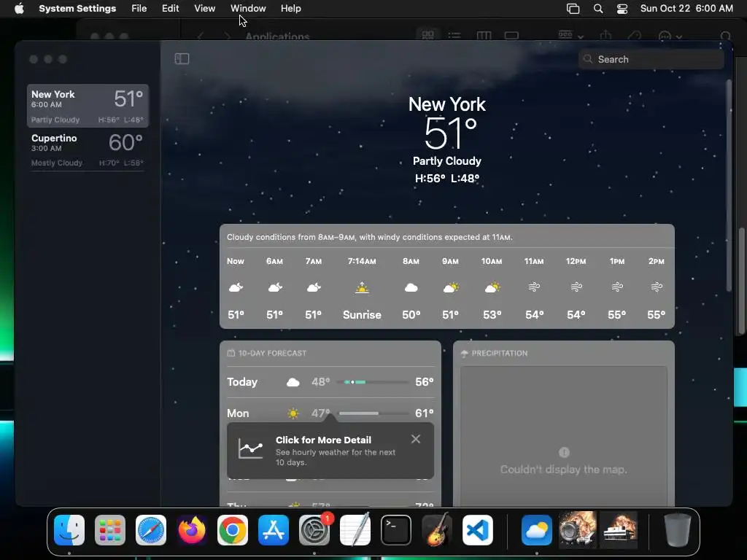The height and width of the screenshot is (560, 747).
Task: Open Visual Studio Code from the Dock
Action: click(477, 530)
